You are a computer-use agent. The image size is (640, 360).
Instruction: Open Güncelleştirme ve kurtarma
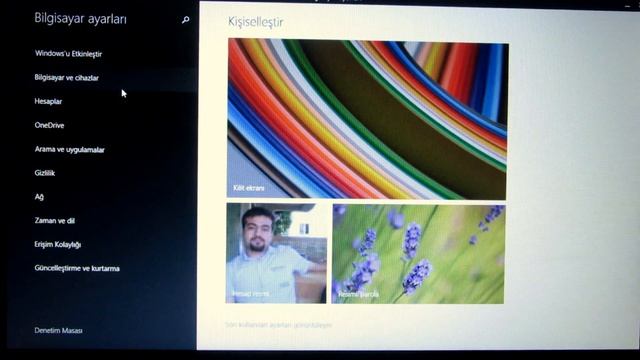pos(77,268)
